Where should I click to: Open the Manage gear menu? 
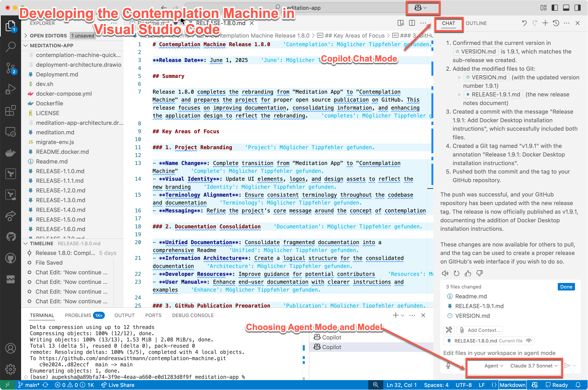click(10, 369)
